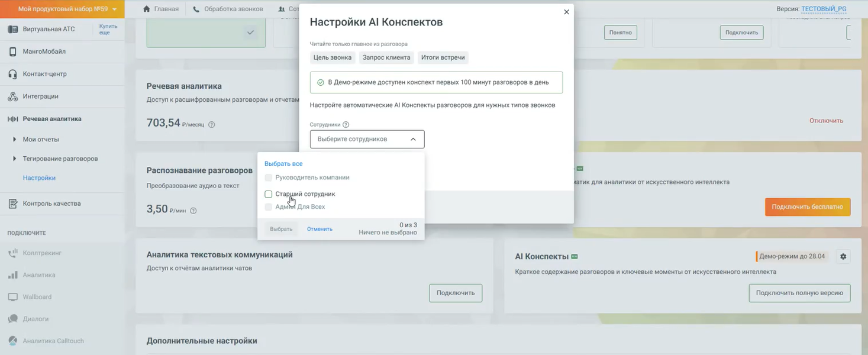
Task: Click the Выбрать все link
Action: pos(283,164)
